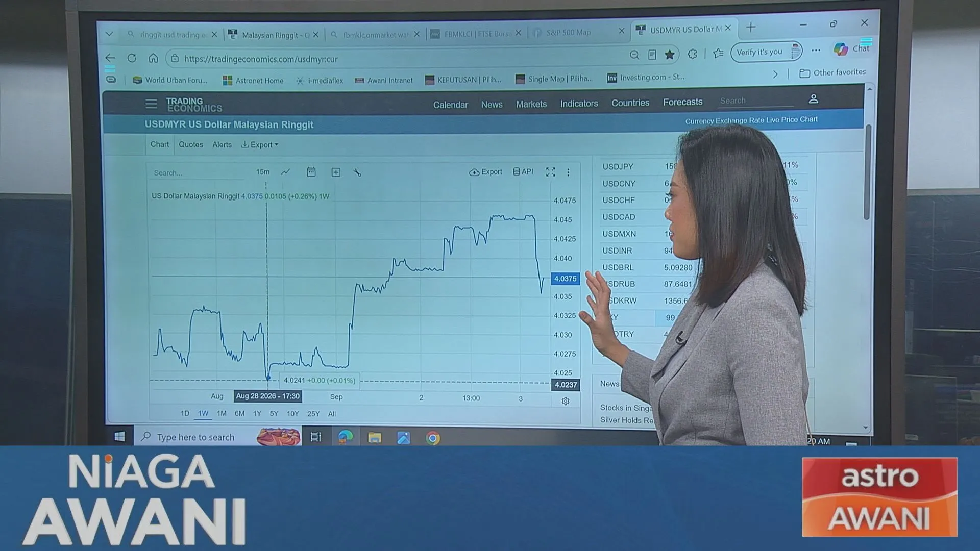This screenshot has height=551, width=980.
Task: Select the chart drawing tools icon
Action: pyautogui.click(x=357, y=172)
